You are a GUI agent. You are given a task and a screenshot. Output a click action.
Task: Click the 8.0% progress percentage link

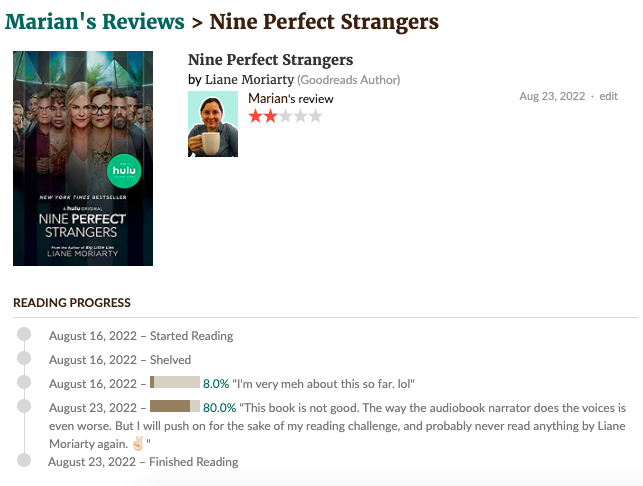[x=216, y=384]
